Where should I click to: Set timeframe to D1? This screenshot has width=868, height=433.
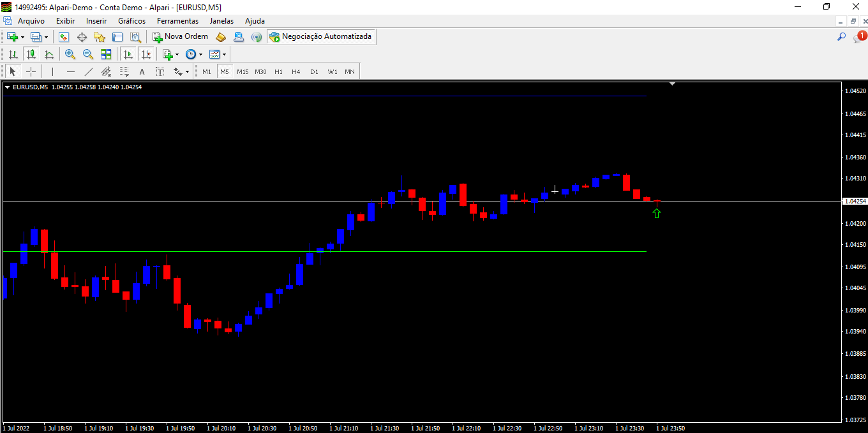click(314, 71)
